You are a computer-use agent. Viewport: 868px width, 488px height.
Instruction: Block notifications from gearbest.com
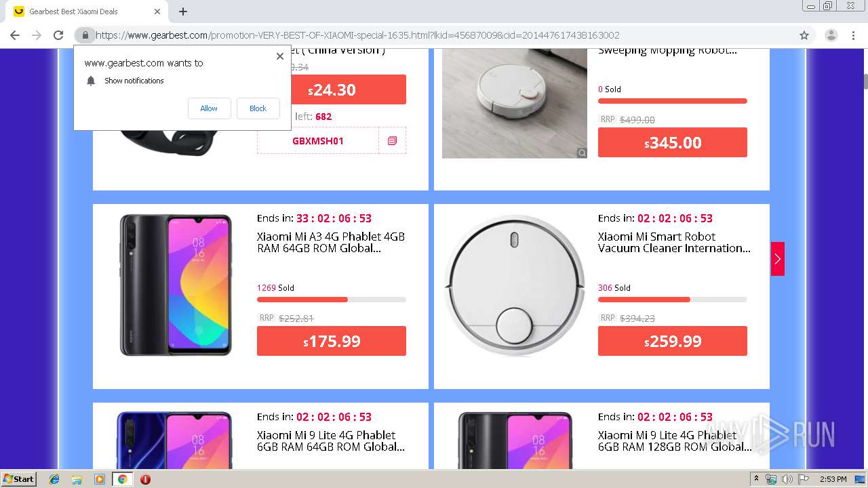coord(258,108)
